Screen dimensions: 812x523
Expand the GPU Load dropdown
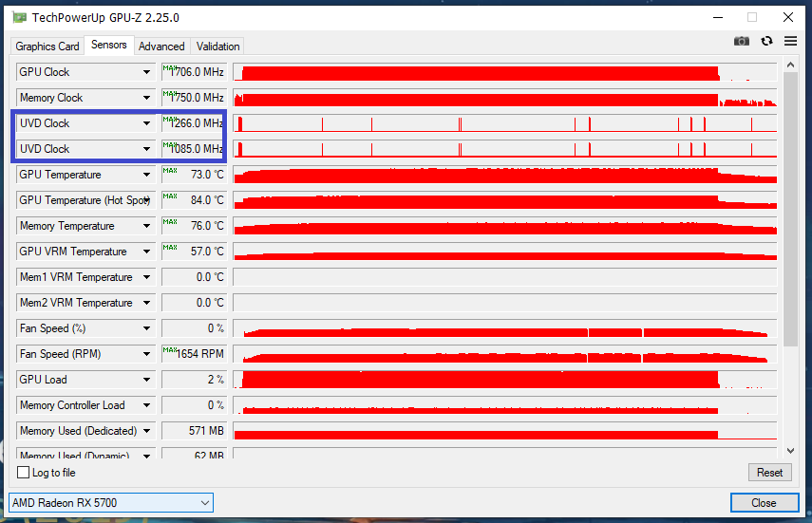click(x=146, y=380)
